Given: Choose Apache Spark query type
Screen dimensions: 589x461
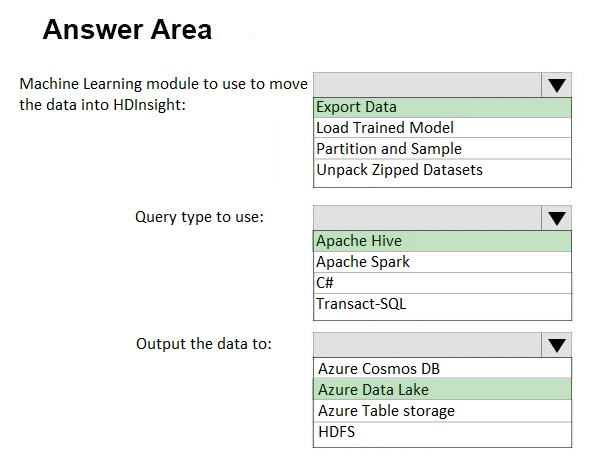Looking at the screenshot, I should pyautogui.click(x=442, y=262).
